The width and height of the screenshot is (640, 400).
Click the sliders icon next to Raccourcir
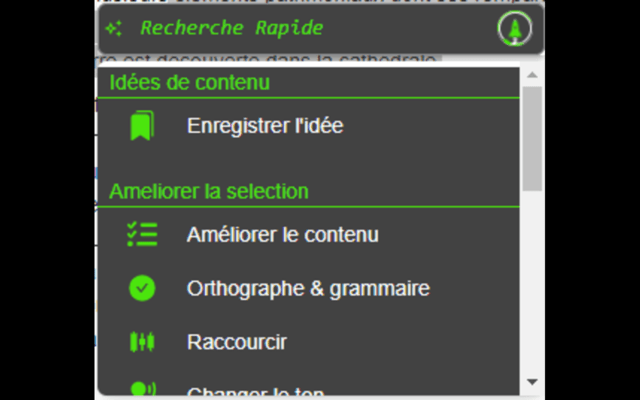pyautogui.click(x=142, y=342)
